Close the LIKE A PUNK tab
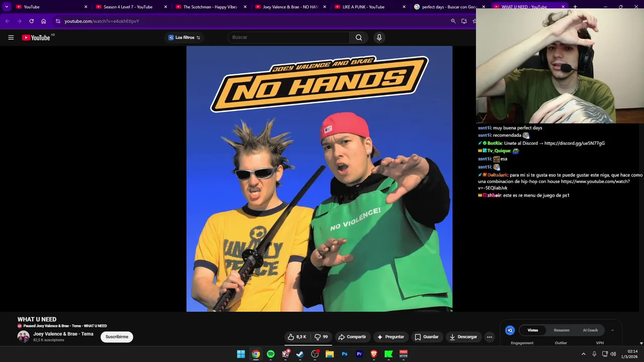 (404, 7)
